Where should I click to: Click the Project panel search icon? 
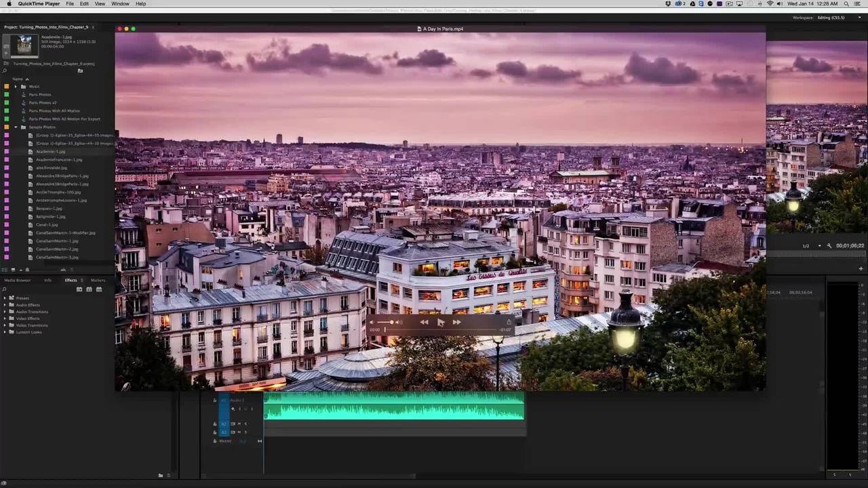click(x=5, y=70)
